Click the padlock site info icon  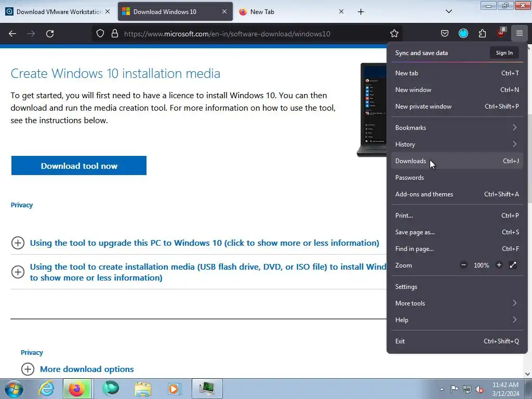tap(115, 34)
